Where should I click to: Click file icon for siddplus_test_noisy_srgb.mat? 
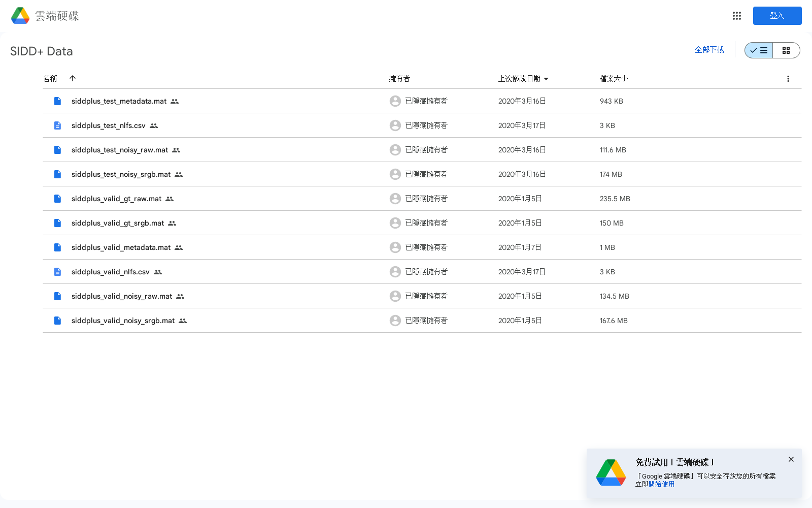57,174
